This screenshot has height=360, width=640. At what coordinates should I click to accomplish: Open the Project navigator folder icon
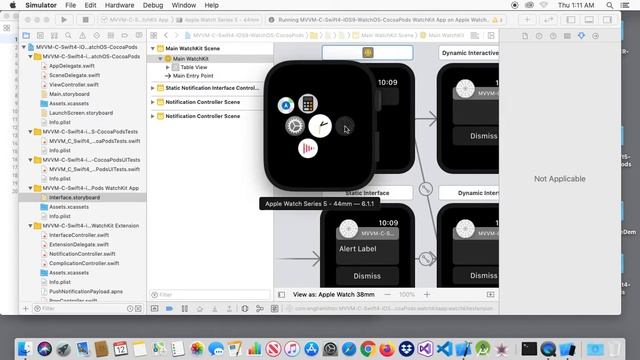coord(26,36)
